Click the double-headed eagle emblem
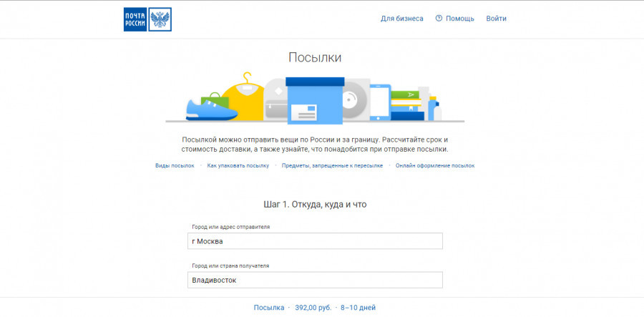This screenshot has width=644, height=317. coord(160,19)
